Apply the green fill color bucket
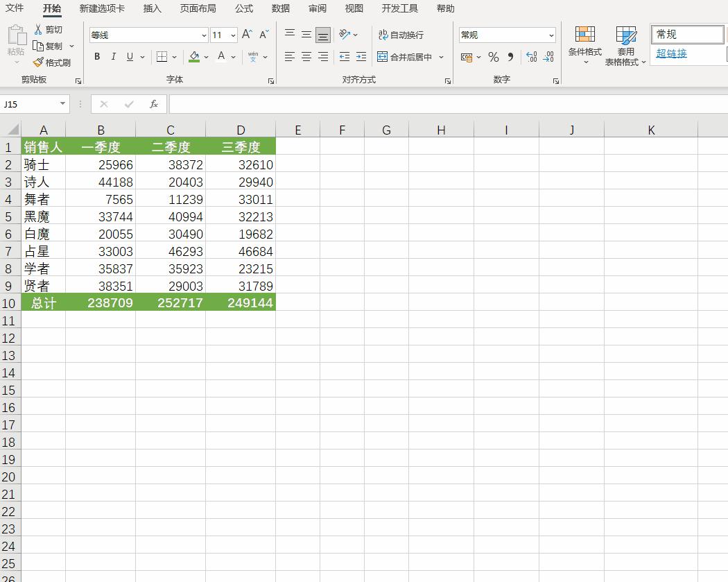Screen dimensions: 728x582 194,57
